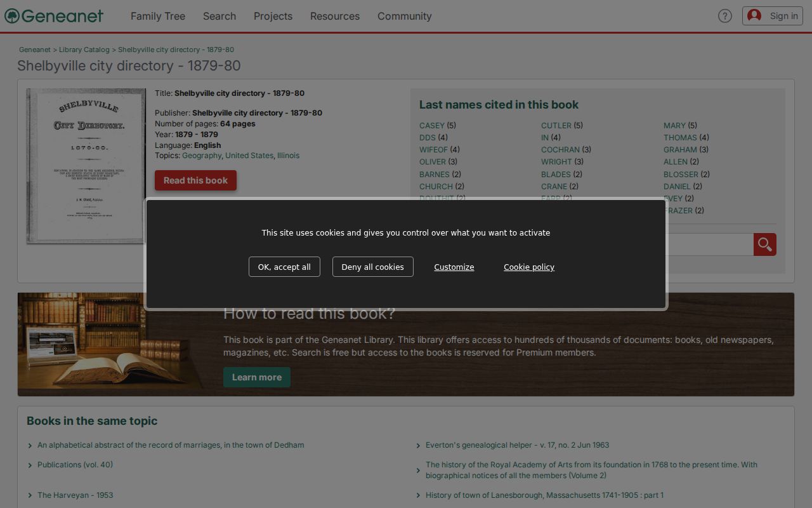This screenshot has height=508, width=812.
Task: Open History of town of Lanesborough link
Action: point(544,495)
